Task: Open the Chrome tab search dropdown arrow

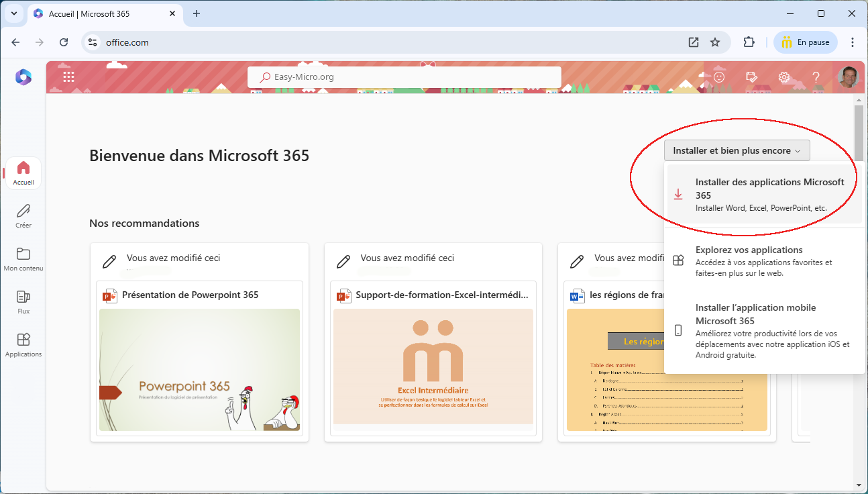Action: (13, 13)
